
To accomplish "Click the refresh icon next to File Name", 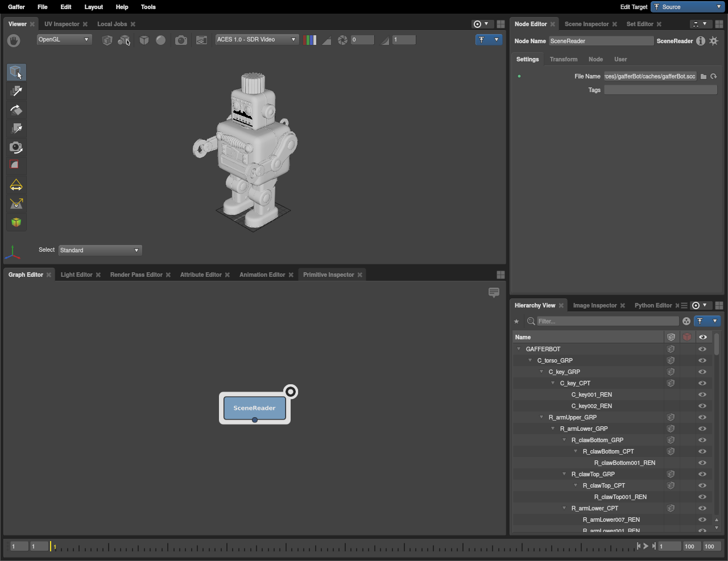I will 714,76.
